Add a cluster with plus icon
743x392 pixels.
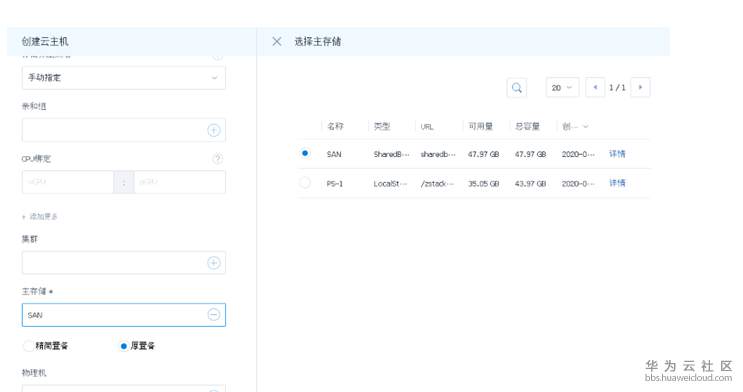click(x=214, y=263)
